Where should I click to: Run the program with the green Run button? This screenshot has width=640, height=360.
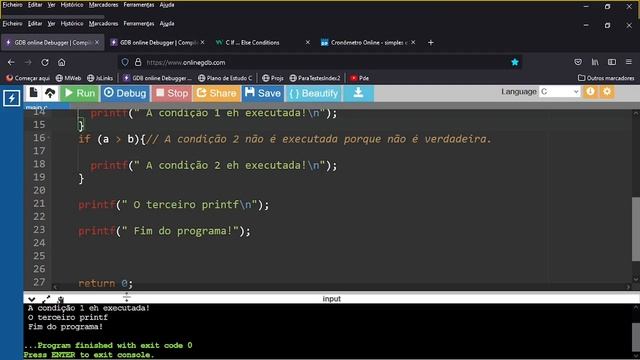(80, 93)
